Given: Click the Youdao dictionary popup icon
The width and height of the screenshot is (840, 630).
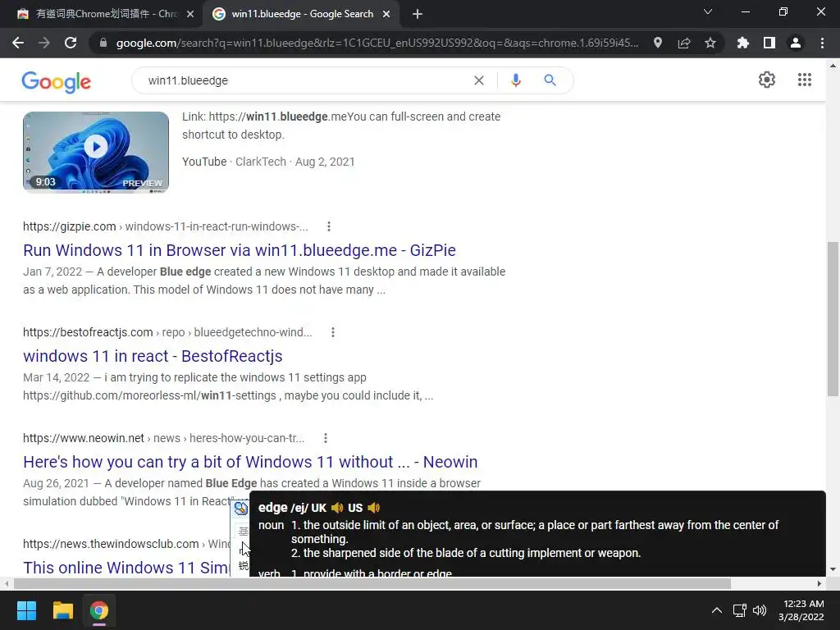Looking at the screenshot, I should pos(241,508).
